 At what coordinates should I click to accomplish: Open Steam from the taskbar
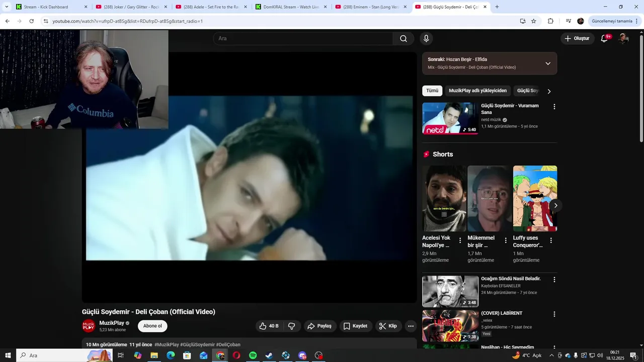coord(269,355)
